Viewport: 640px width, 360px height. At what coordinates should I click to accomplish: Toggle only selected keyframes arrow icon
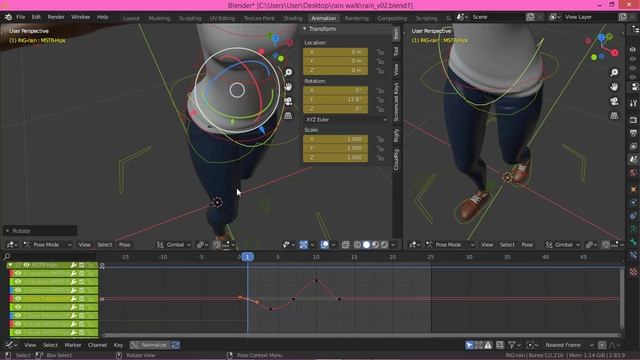pyautogui.click(x=469, y=345)
